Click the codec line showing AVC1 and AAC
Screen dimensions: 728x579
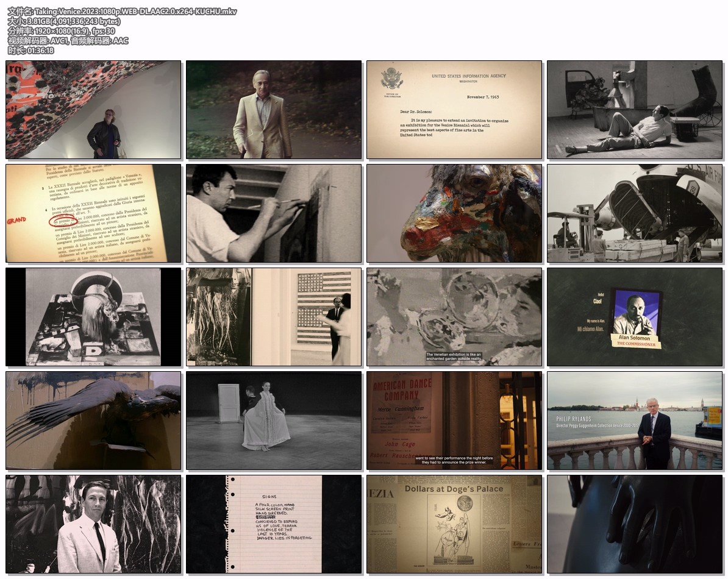68,41
